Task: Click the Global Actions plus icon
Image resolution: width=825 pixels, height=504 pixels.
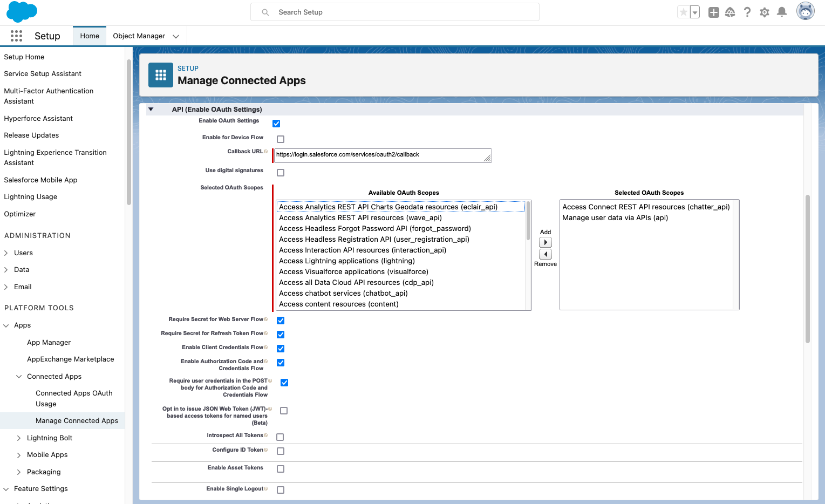Action: coord(714,12)
